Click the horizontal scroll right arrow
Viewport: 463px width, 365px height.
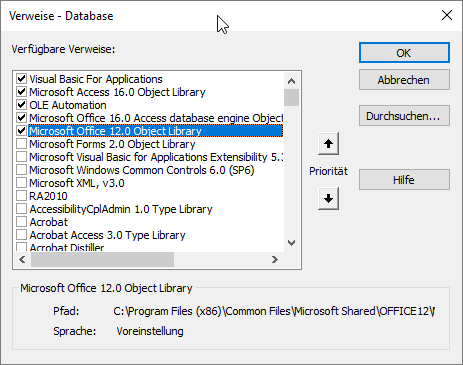pyautogui.click(x=275, y=259)
